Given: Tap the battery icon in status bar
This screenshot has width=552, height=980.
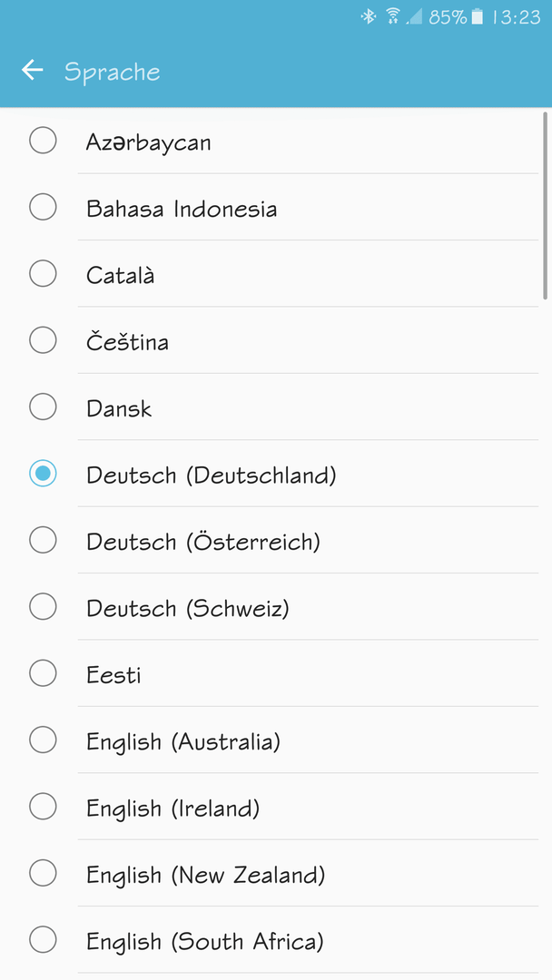Looking at the screenshot, I should pyautogui.click(x=477, y=16).
